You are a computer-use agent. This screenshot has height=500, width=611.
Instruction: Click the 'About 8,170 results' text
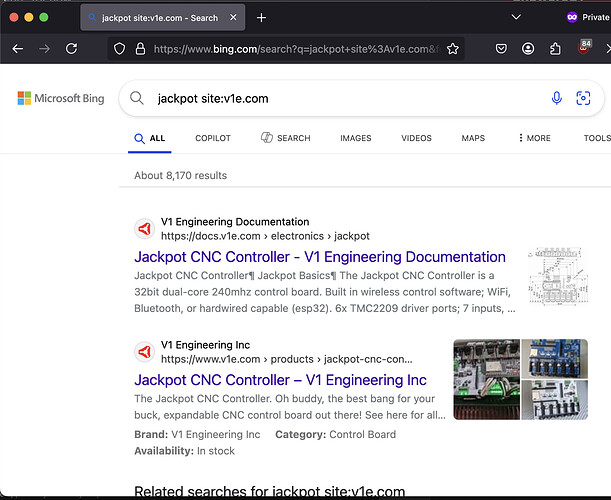pos(180,175)
